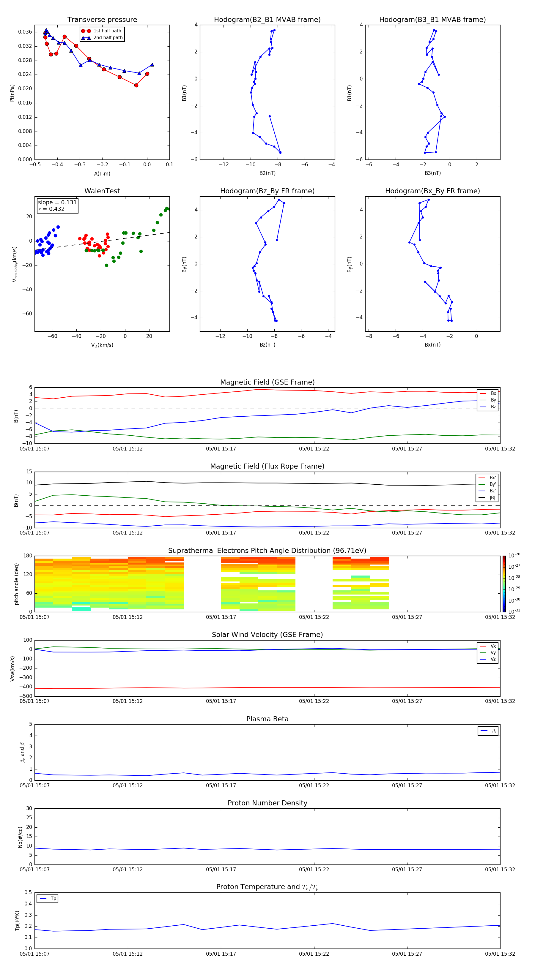Click the "V_A(km/s)" x-axis label

coord(102,345)
